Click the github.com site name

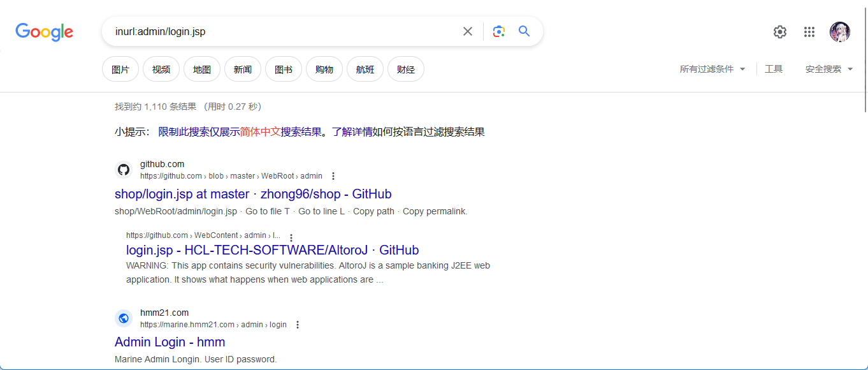pyautogui.click(x=162, y=164)
